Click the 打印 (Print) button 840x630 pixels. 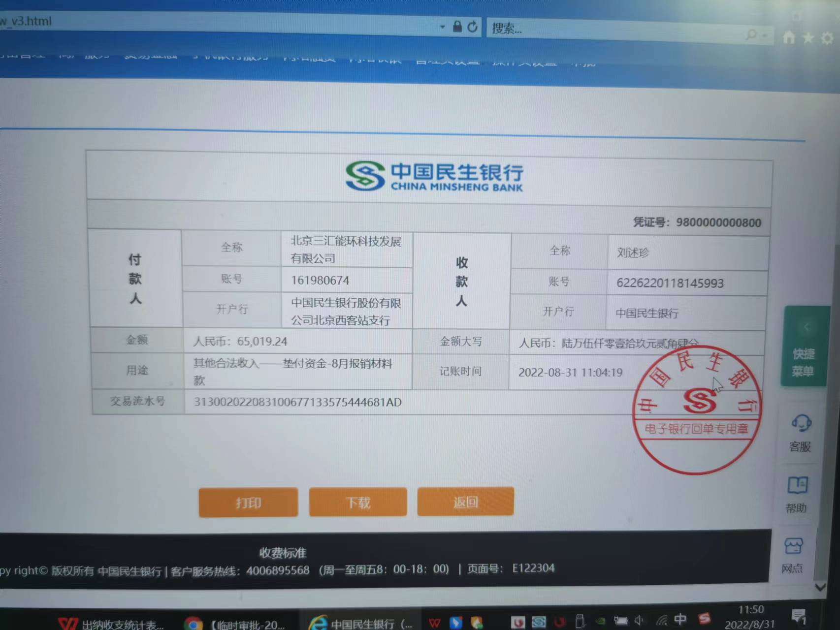[x=248, y=503]
